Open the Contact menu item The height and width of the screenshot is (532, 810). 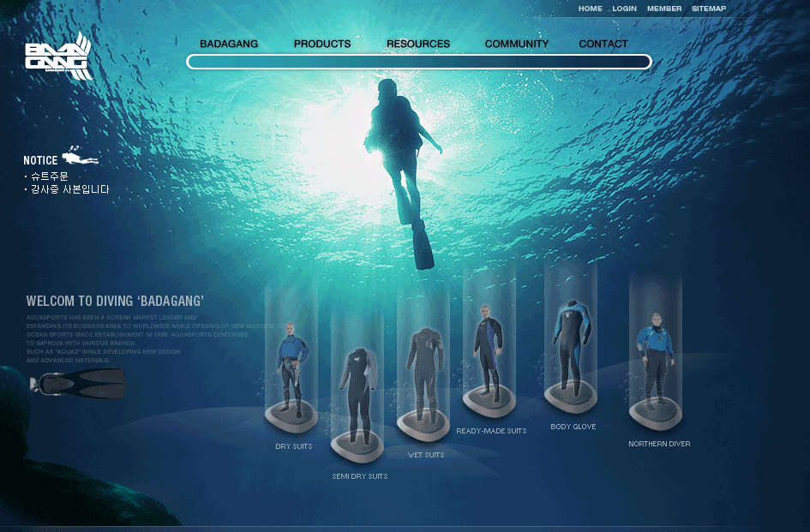tap(603, 44)
